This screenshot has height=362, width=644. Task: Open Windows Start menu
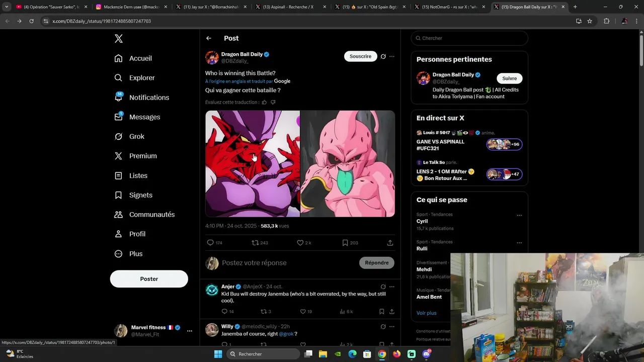tap(218, 354)
